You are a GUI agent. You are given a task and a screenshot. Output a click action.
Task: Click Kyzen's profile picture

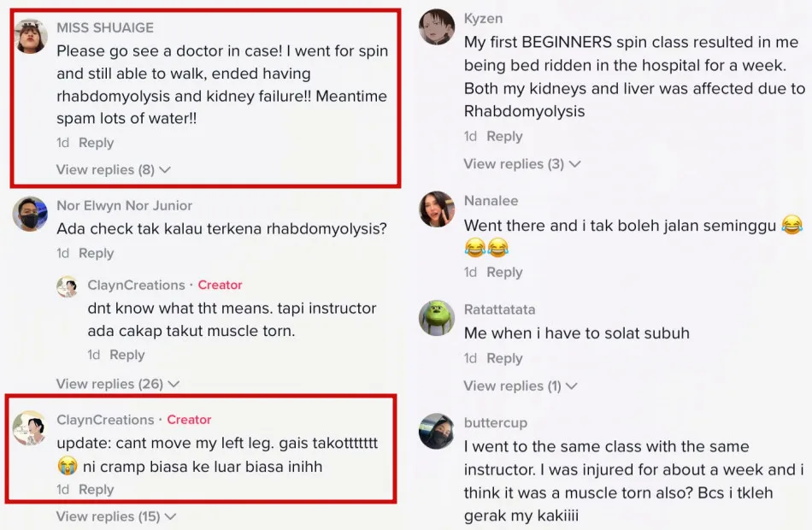pos(437,26)
